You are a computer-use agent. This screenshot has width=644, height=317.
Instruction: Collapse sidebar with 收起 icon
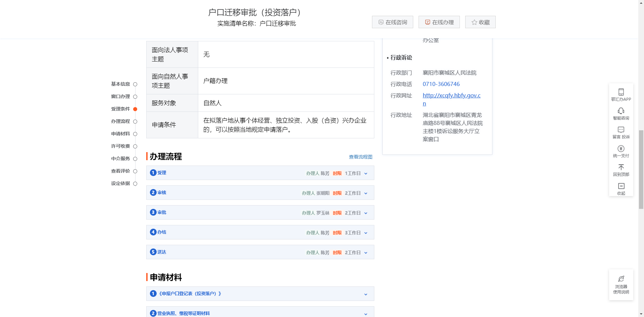[621, 186]
